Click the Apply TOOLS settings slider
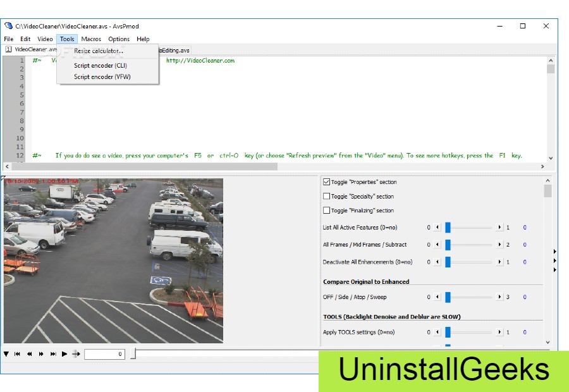569x392 pixels. (468, 332)
